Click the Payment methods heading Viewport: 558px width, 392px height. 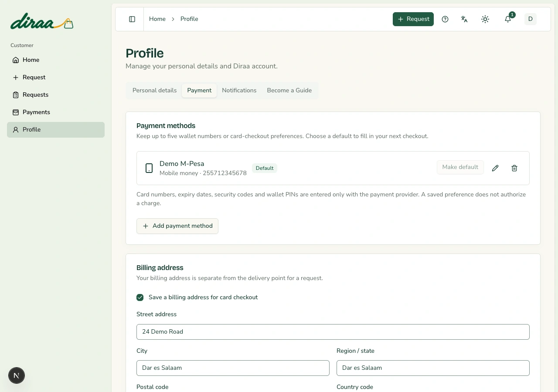pyautogui.click(x=166, y=126)
